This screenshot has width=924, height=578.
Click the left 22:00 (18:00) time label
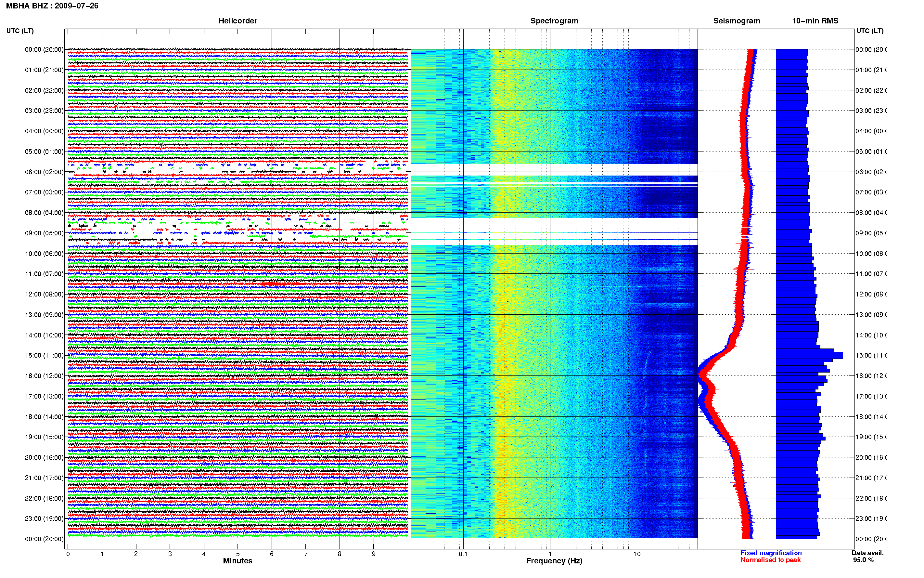pos(44,498)
